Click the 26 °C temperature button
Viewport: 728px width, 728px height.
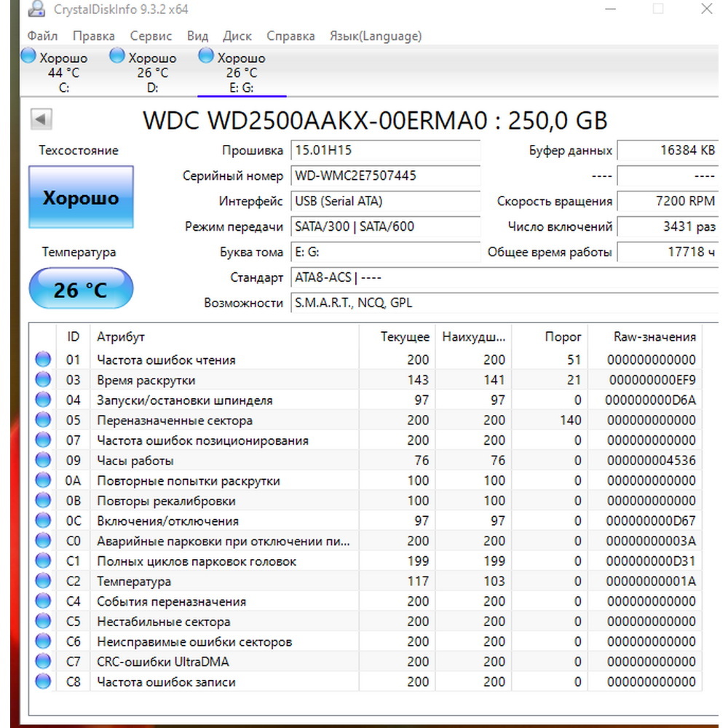point(82,288)
